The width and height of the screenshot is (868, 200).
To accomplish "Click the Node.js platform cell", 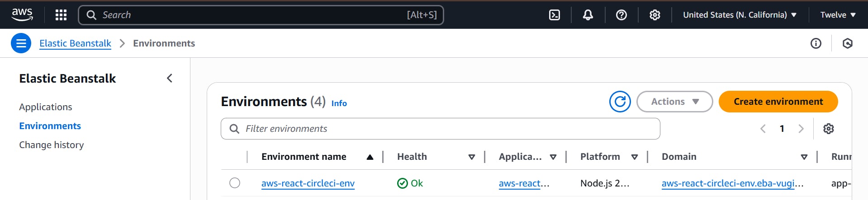I will tap(605, 183).
